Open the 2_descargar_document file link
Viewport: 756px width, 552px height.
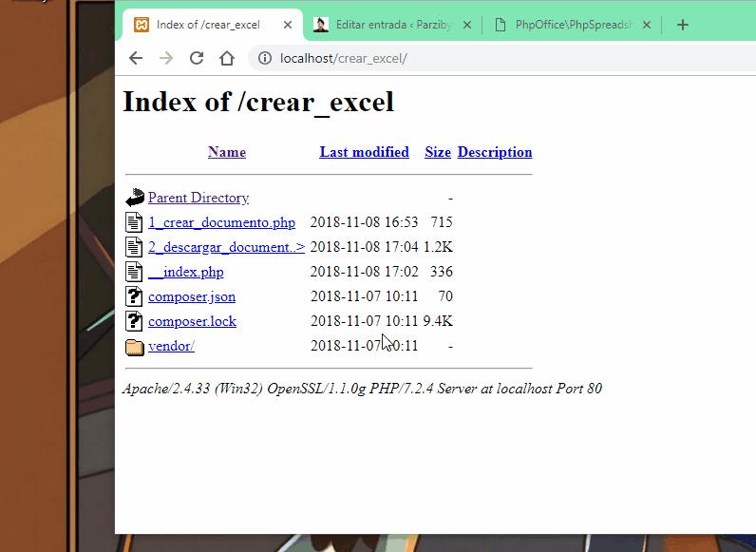click(226, 247)
